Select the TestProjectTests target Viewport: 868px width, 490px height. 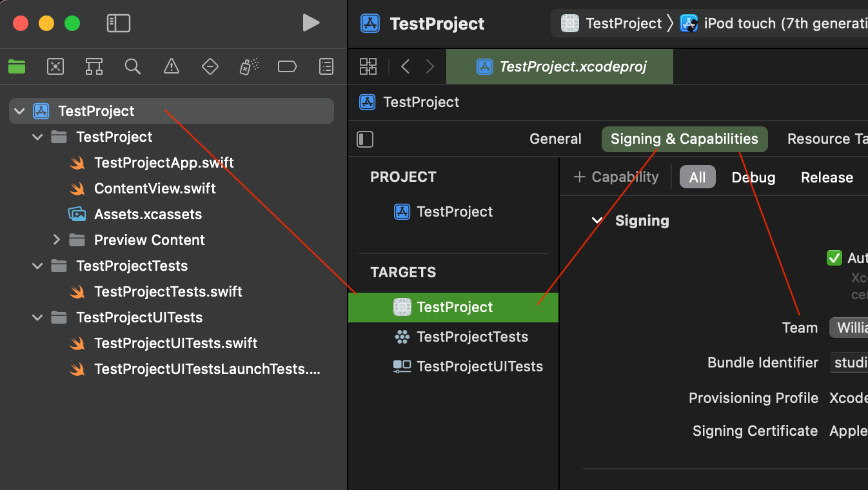[x=460, y=337]
